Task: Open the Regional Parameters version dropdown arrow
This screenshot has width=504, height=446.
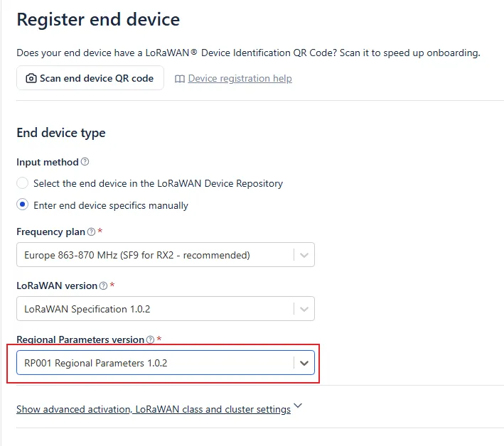Action: pos(304,363)
